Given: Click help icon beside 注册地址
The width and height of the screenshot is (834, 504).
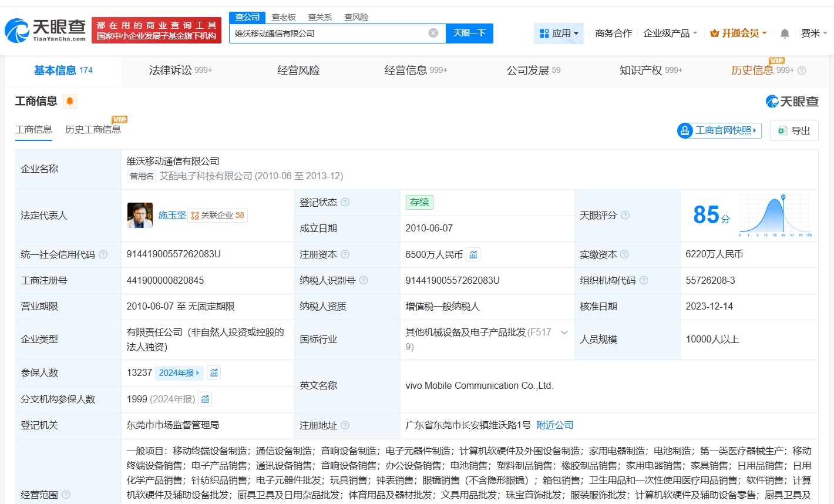Looking at the screenshot, I should pyautogui.click(x=345, y=425).
